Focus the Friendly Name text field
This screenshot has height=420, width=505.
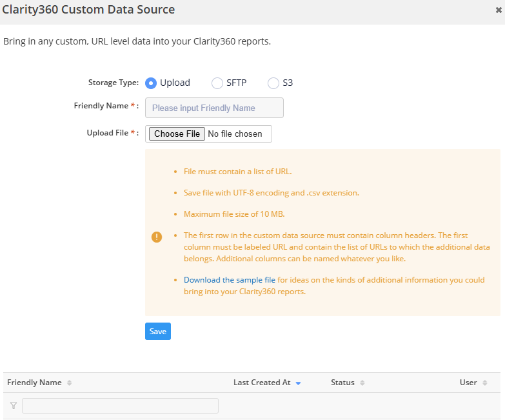click(x=214, y=108)
